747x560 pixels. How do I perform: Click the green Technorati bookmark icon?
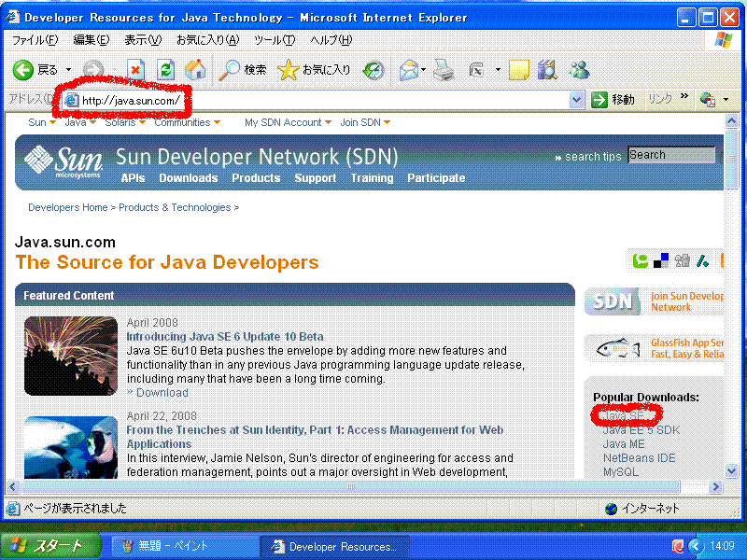click(x=641, y=260)
